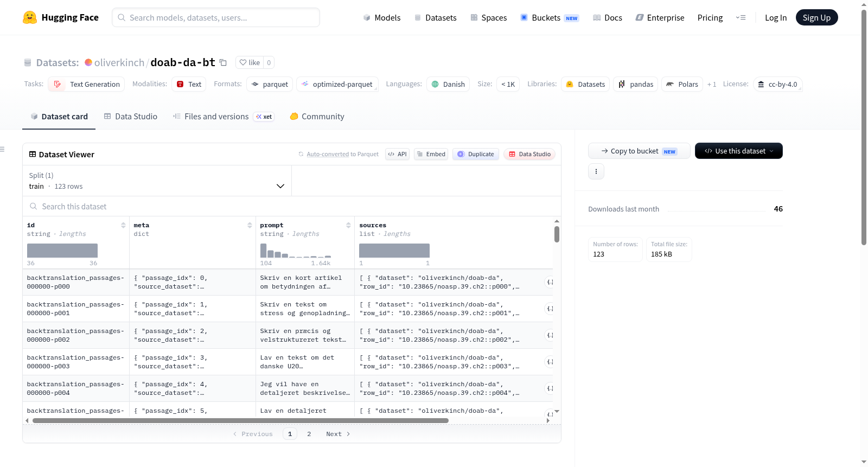The height and width of the screenshot is (467, 868).
Task: Click the page vertical scrollbar
Action: pos(864,127)
